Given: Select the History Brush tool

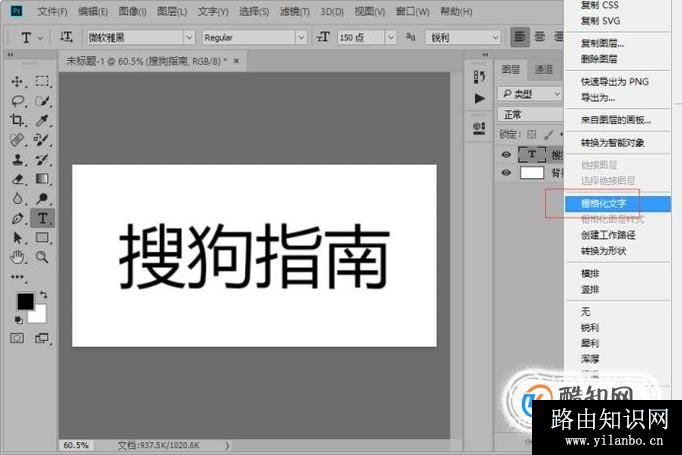Looking at the screenshot, I should coord(42,160).
